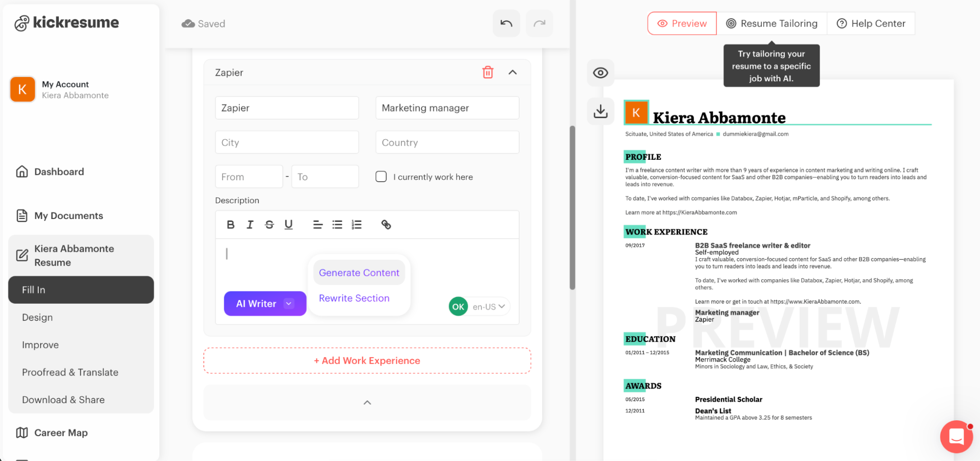Click WORK EXPERIENCE heading in preview
This screenshot has width=980, height=461.
(666, 232)
